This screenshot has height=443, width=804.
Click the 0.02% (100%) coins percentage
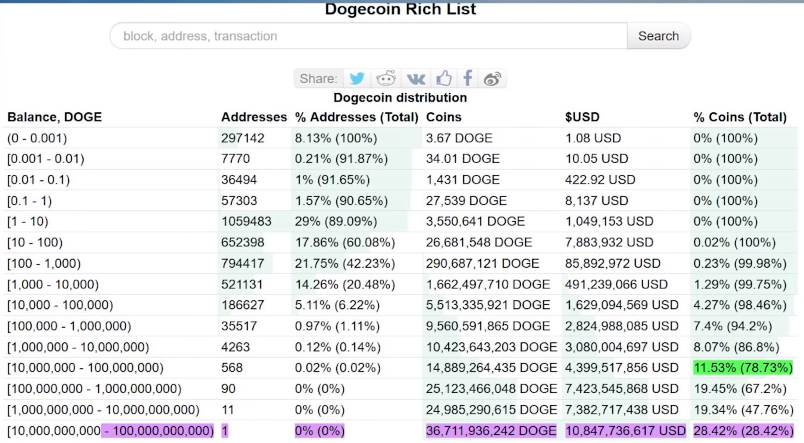734,243
